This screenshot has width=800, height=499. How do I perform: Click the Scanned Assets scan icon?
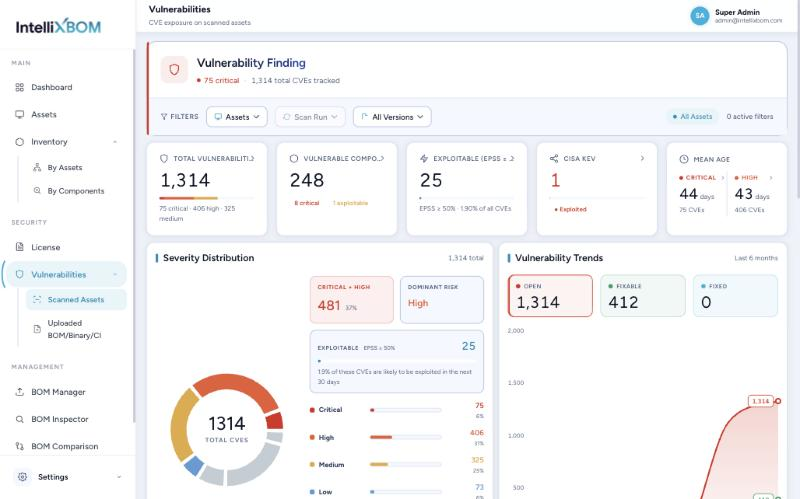coord(37,300)
